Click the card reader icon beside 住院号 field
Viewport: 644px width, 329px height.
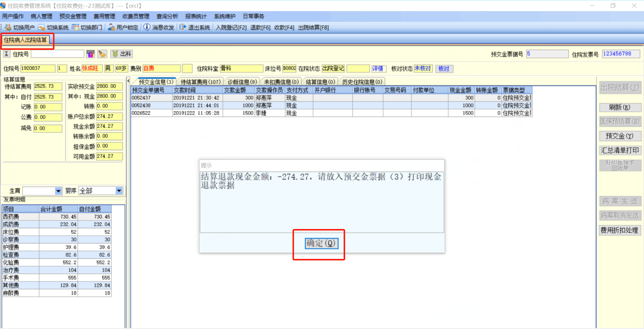pos(90,54)
